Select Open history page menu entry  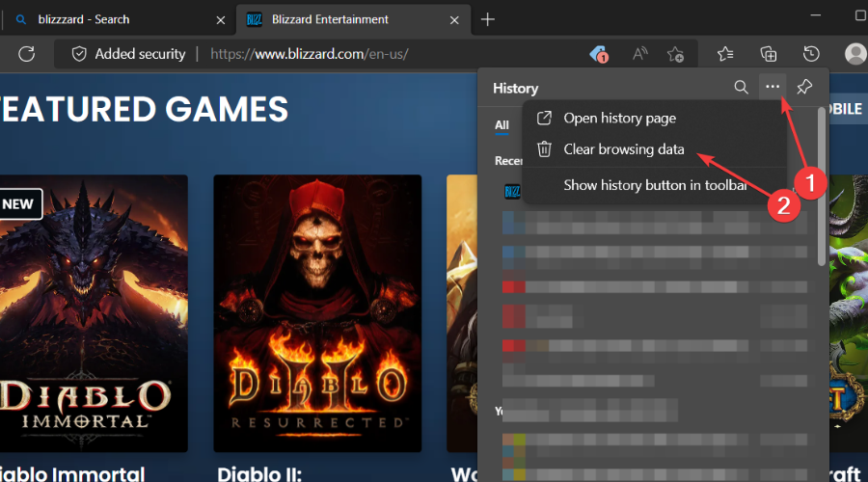tap(619, 118)
